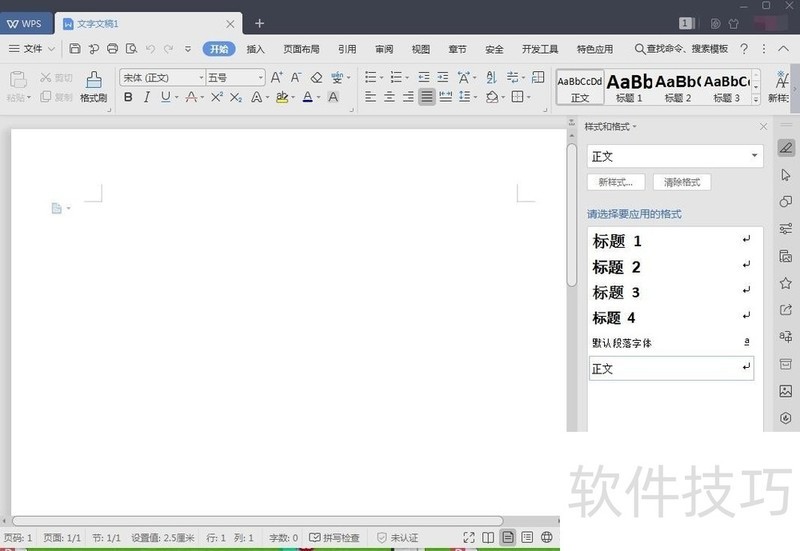Decrease font size with A- icon
The image size is (800, 551).
pyautogui.click(x=295, y=78)
